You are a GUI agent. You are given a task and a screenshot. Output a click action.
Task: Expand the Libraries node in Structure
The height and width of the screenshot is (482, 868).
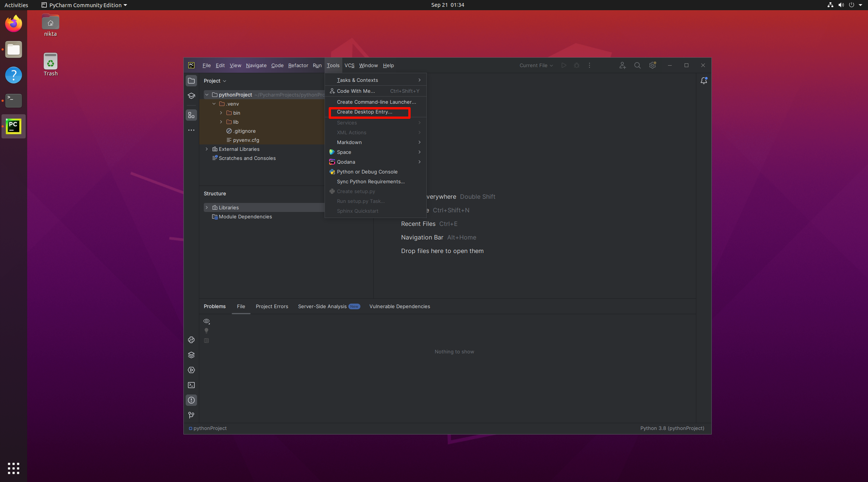click(x=207, y=207)
